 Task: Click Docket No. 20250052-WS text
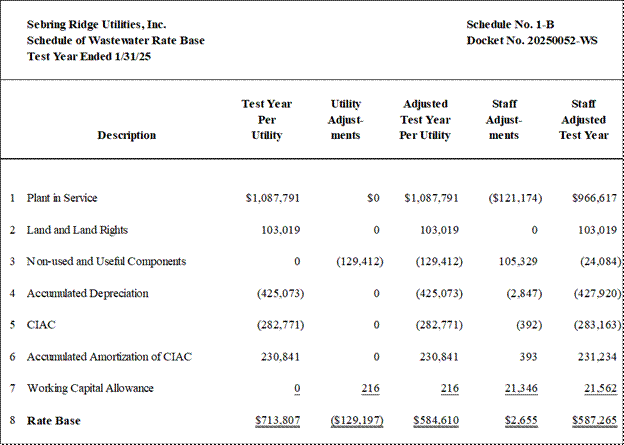(x=532, y=41)
